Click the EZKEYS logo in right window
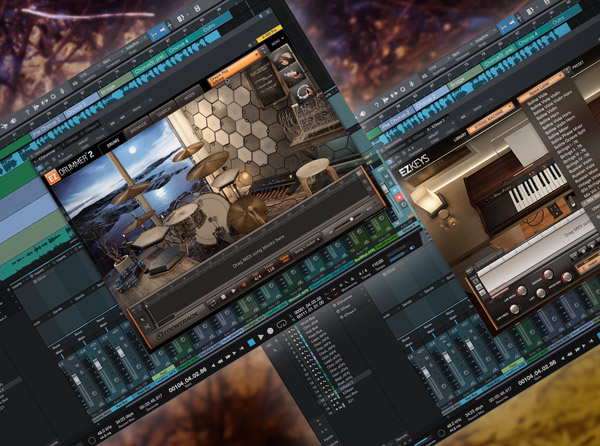This screenshot has width=600, height=446. [x=414, y=164]
